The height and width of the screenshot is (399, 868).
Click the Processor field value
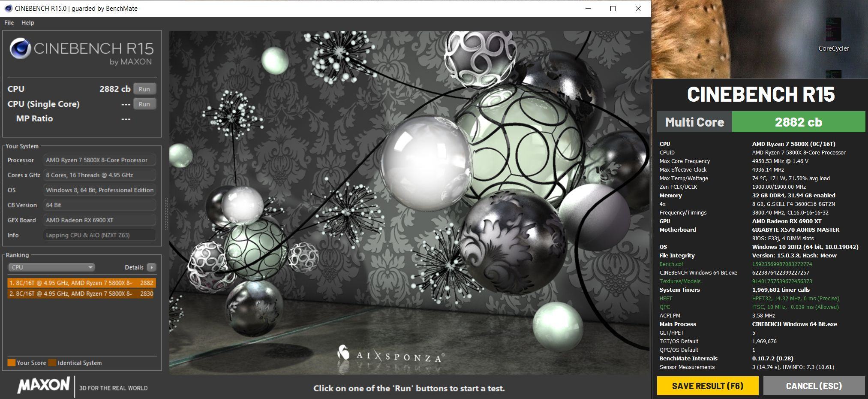99,160
